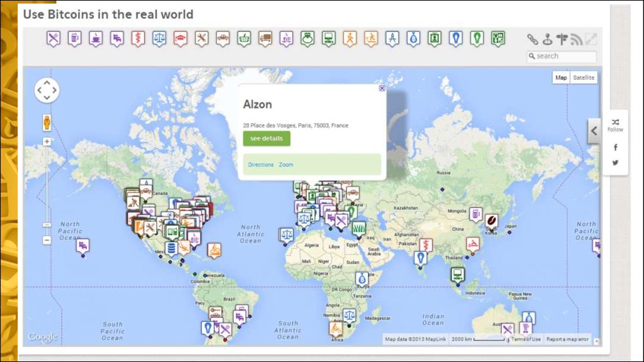This screenshot has width=644, height=362.
Task: Collapse the side panel chevron arrow
Action: click(x=594, y=131)
